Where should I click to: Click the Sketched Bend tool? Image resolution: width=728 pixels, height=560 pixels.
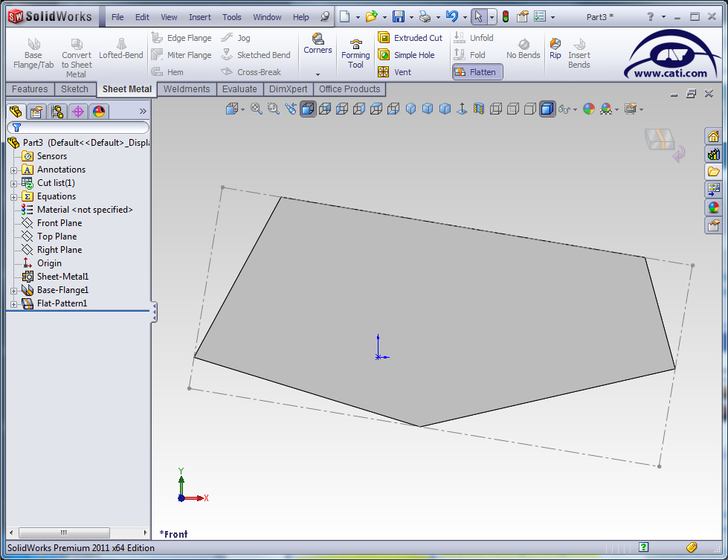point(256,55)
